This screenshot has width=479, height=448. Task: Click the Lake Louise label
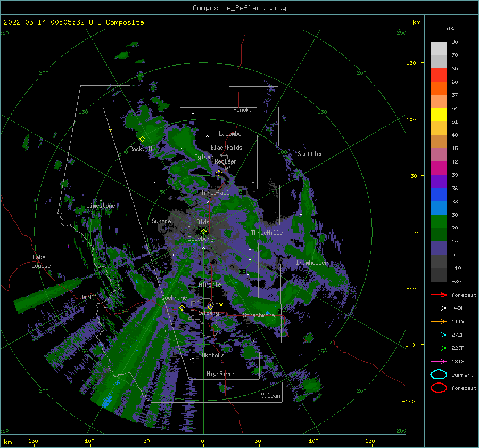click(x=41, y=262)
